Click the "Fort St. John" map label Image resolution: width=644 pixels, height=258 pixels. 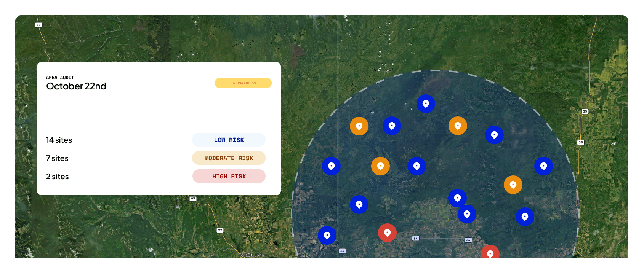point(251,255)
